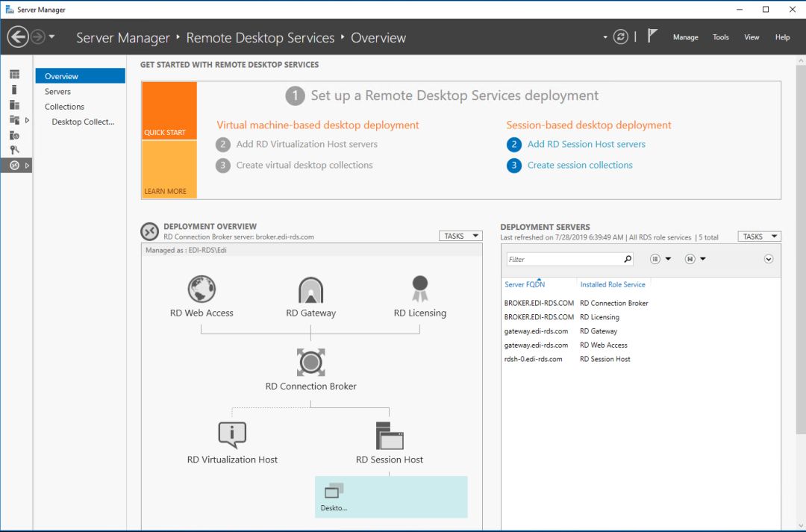
Task: Select the Local Server sidebar icon
Action: pos(14,90)
